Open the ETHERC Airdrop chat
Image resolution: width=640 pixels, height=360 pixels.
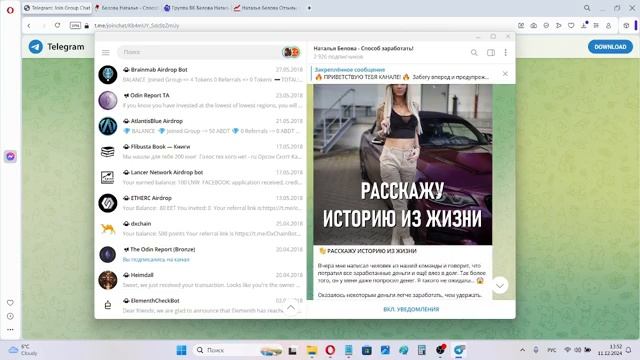click(200, 203)
